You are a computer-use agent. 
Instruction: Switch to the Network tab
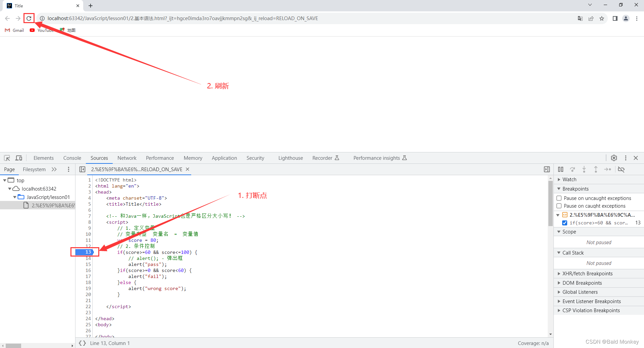(x=127, y=158)
